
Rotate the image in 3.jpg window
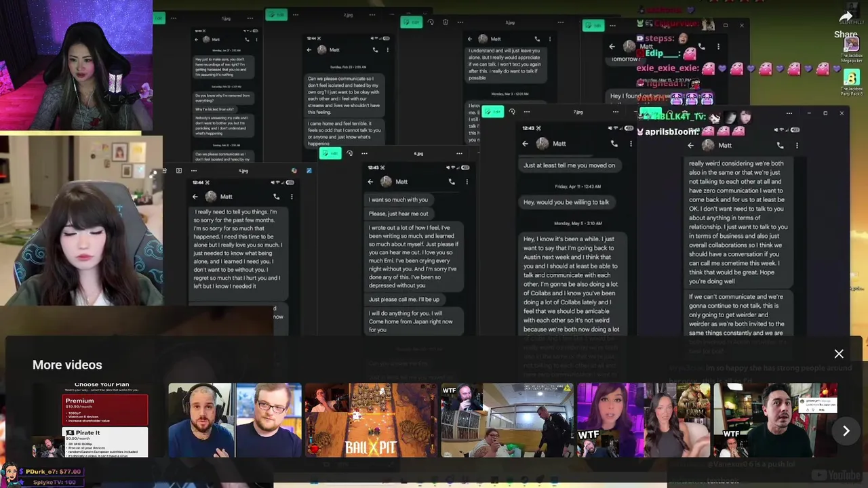tap(430, 22)
